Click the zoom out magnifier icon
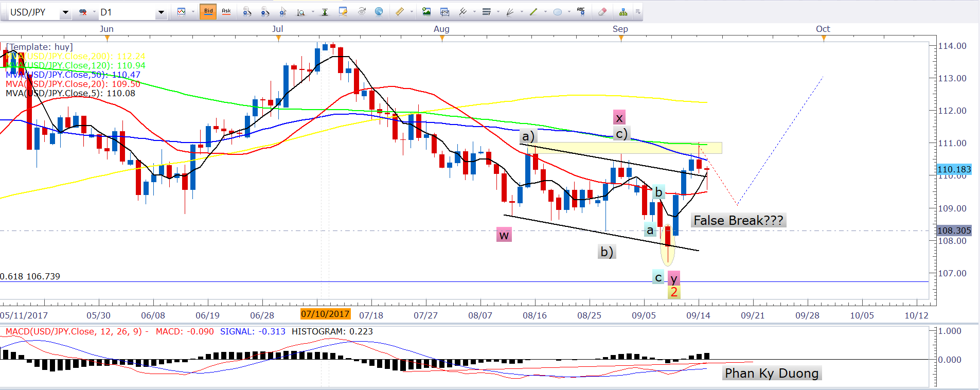This screenshot has height=390, width=980. 265,12
